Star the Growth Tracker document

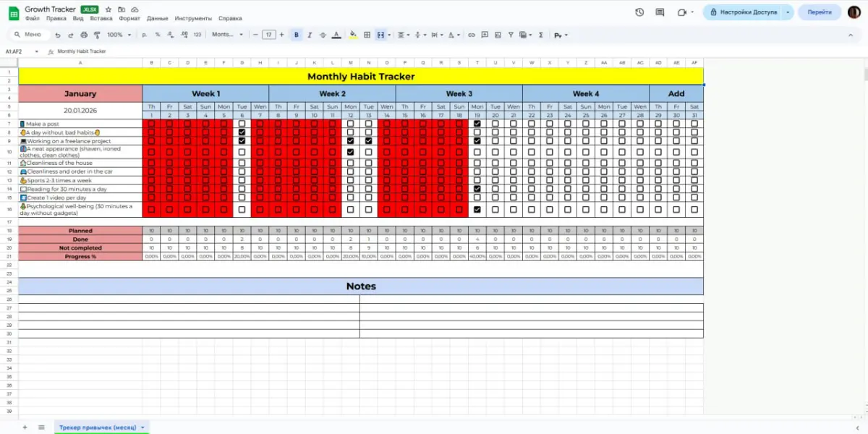[x=108, y=9]
